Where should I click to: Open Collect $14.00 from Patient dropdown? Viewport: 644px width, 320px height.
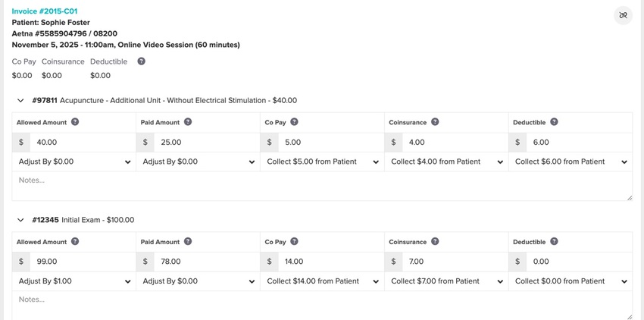click(x=323, y=281)
